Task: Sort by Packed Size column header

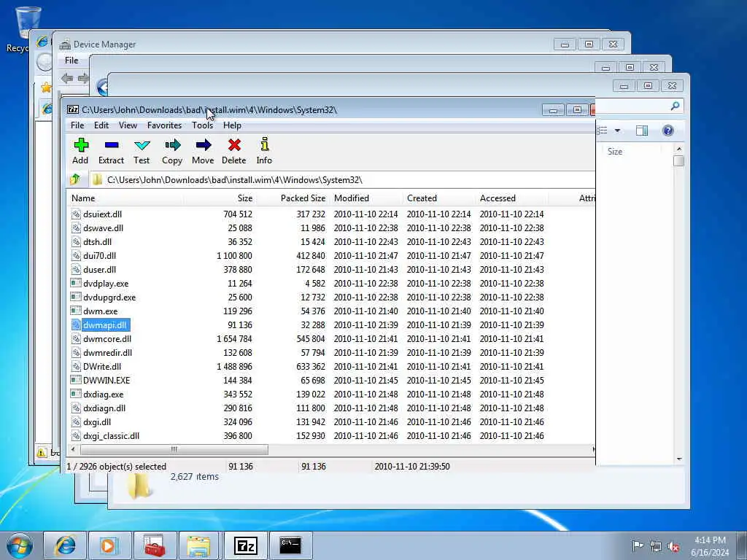Action: tap(303, 198)
